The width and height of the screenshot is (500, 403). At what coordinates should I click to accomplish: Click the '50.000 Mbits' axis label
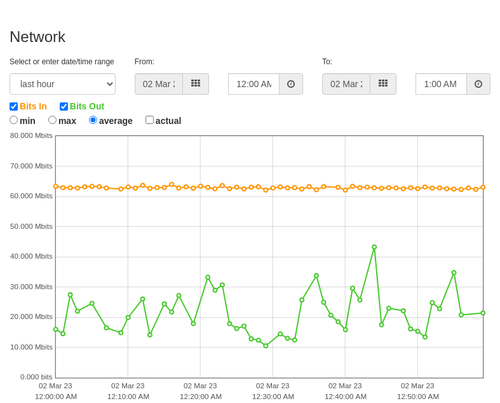(31, 226)
